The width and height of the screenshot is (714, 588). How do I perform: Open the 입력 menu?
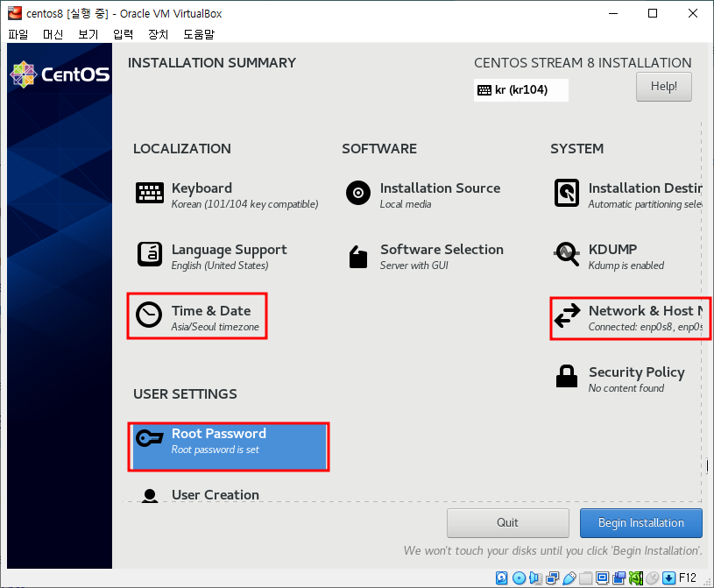click(x=123, y=34)
